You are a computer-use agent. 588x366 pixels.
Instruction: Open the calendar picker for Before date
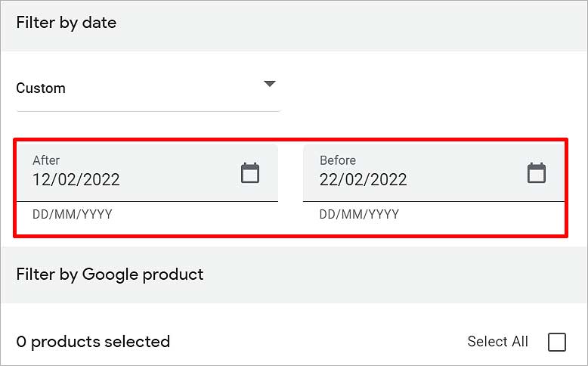tap(537, 172)
